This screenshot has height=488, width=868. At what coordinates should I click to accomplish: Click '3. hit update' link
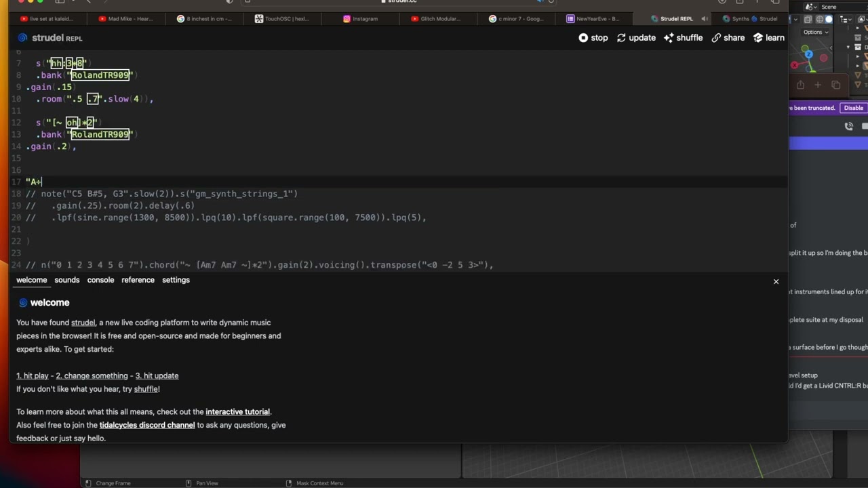click(157, 375)
